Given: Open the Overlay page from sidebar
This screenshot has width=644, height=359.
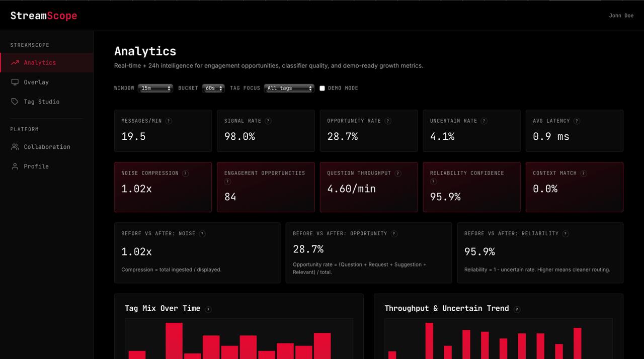Looking at the screenshot, I should (x=47, y=82).
